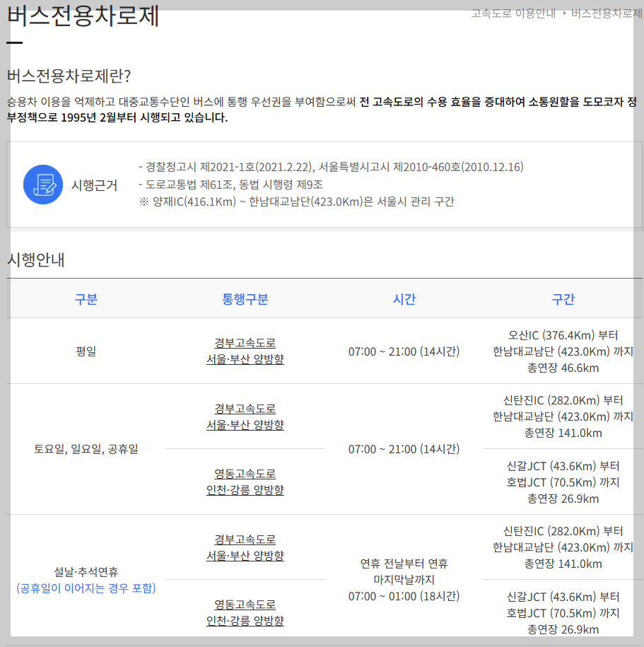This screenshot has width=644, height=647.
Task: Click the 구간 table column header
Action: tap(563, 299)
